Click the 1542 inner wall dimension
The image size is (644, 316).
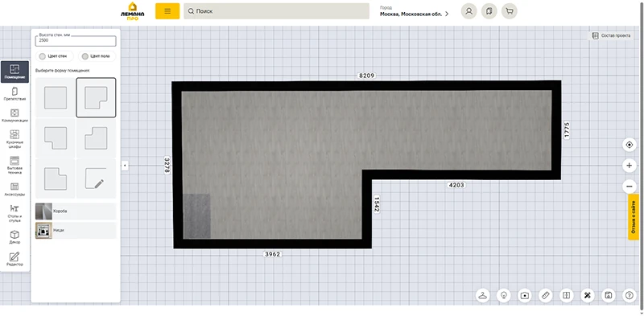coord(377,204)
